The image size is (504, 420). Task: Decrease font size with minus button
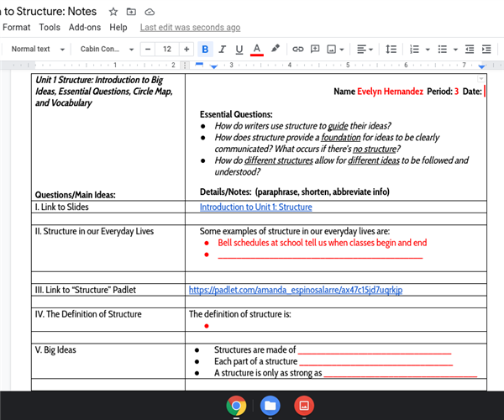148,50
